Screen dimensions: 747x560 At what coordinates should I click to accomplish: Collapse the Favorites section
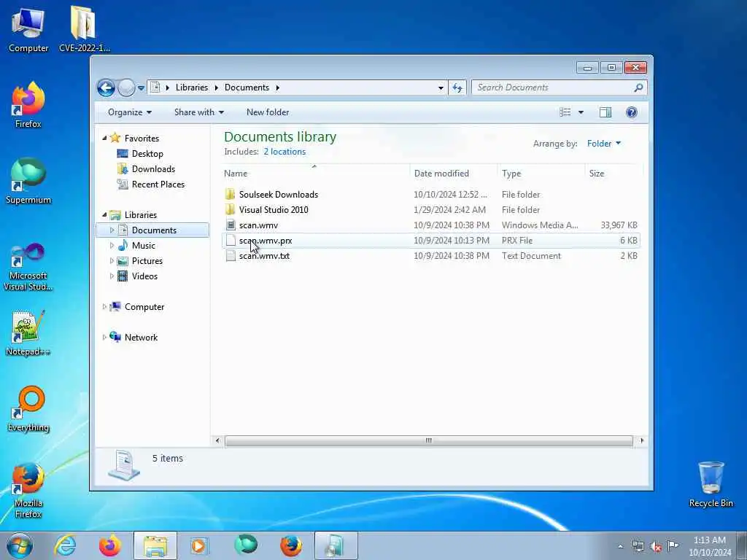point(104,138)
